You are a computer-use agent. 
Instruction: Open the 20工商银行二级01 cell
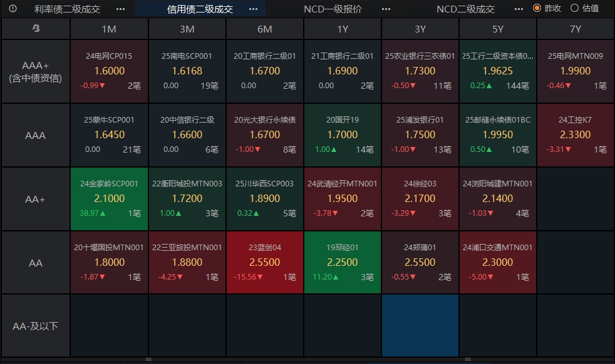(265, 71)
